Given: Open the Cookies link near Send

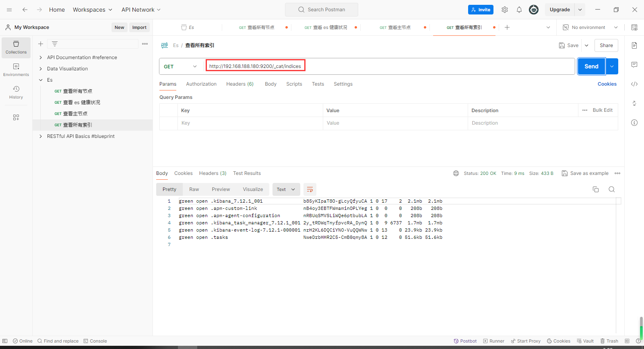Looking at the screenshot, I should 607,84.
